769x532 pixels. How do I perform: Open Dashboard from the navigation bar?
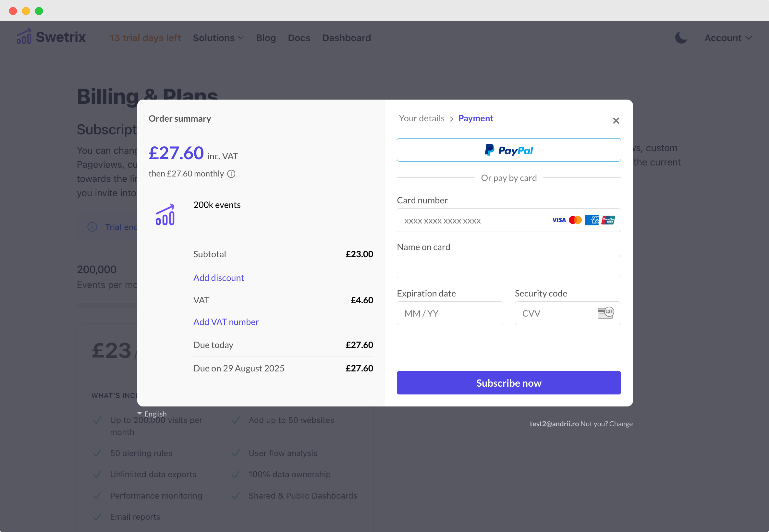tap(346, 38)
